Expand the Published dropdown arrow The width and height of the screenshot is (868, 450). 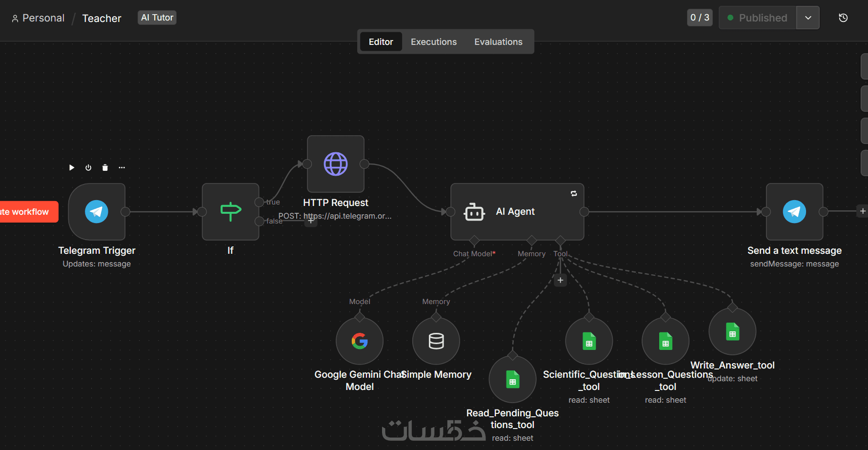(808, 18)
